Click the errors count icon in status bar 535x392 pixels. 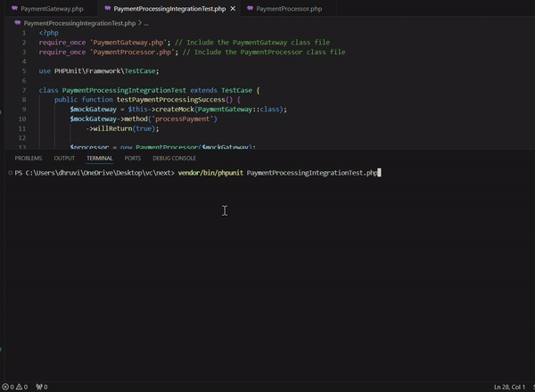click(x=6, y=387)
